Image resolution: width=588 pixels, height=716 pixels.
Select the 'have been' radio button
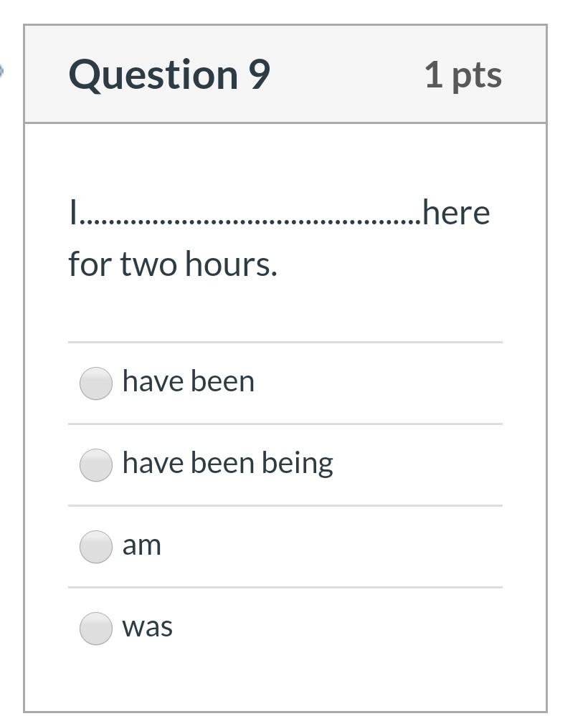(96, 381)
